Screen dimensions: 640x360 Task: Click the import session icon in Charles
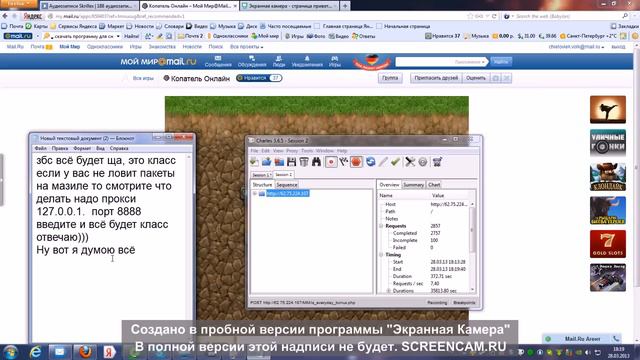point(279,162)
